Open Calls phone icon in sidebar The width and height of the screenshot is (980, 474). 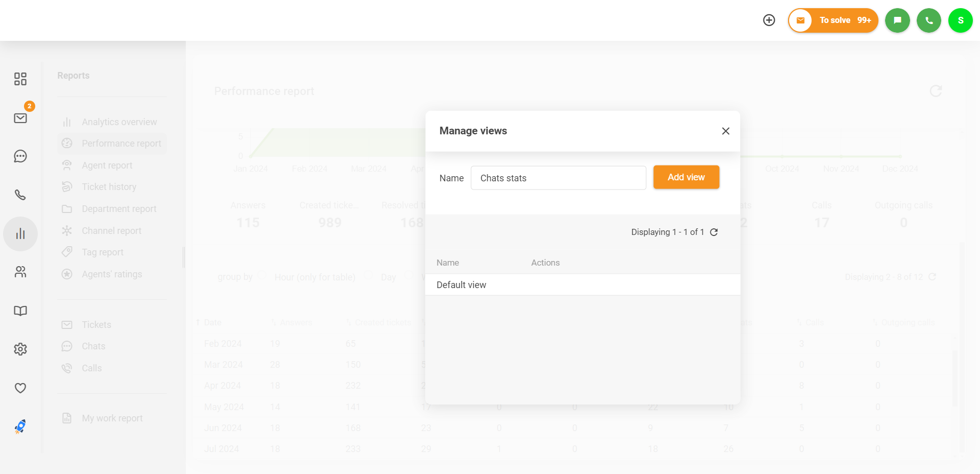point(20,195)
